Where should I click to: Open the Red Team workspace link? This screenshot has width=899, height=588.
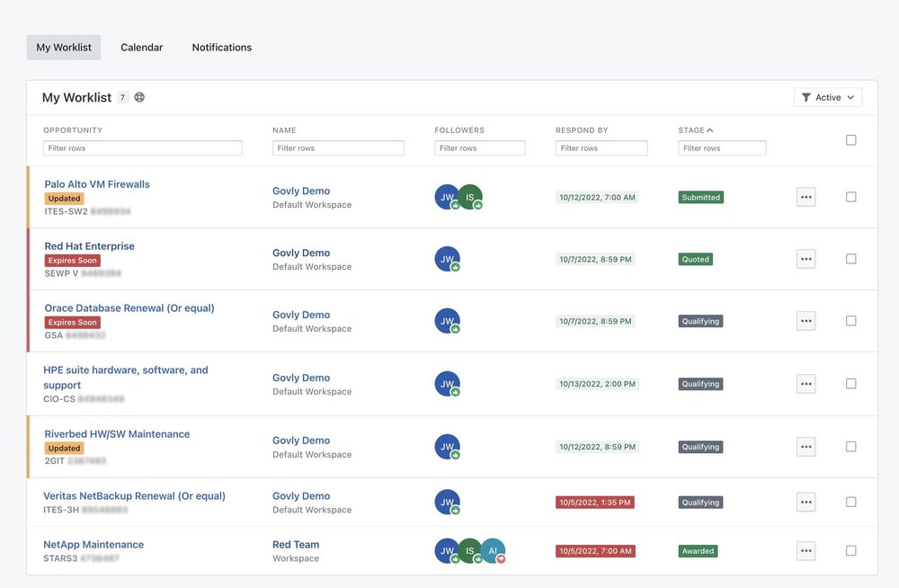tap(296, 545)
